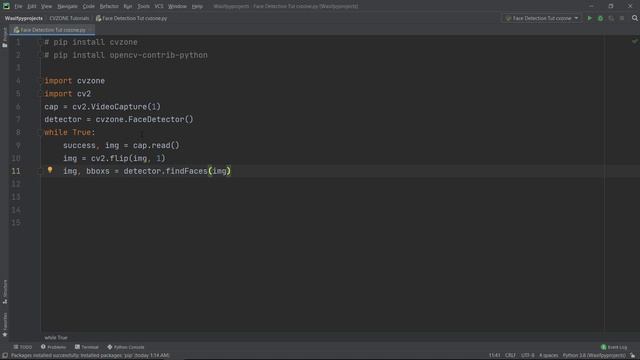Viewport: 640px width, 360px height.
Task: Click the Run with Coverage icon
Action: (611, 18)
